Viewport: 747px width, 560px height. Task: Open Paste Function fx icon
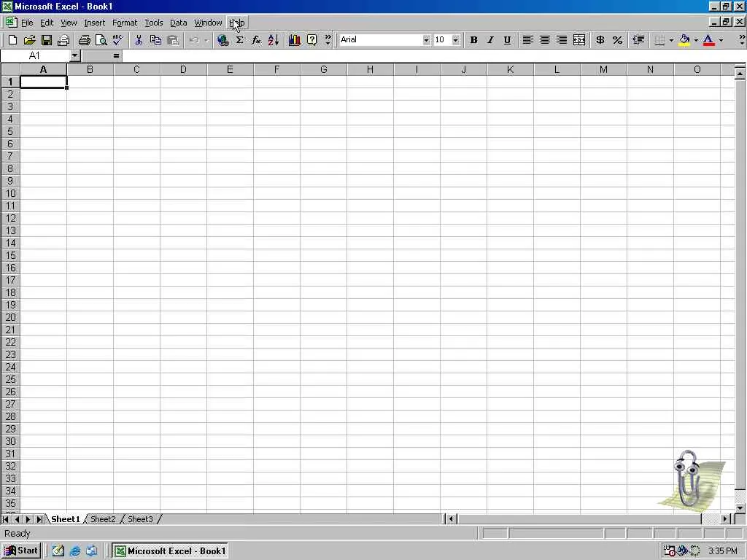point(256,40)
